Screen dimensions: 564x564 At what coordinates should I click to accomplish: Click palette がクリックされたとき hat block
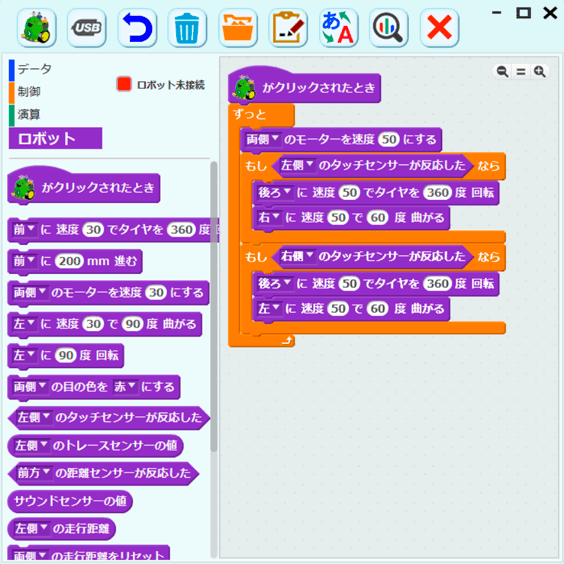tap(83, 186)
